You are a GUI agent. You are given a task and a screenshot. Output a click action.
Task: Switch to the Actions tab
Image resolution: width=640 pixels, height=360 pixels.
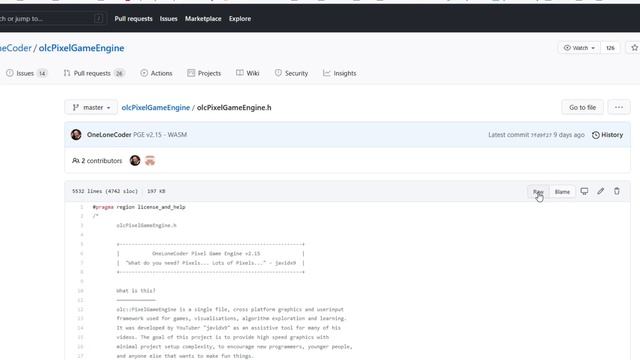[x=156, y=73]
